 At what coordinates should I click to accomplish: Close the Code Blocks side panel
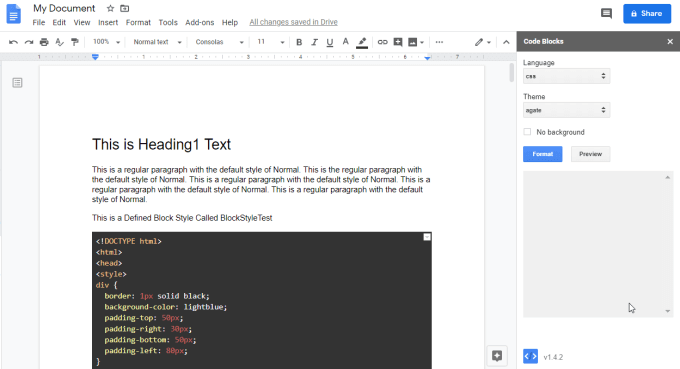coord(670,42)
